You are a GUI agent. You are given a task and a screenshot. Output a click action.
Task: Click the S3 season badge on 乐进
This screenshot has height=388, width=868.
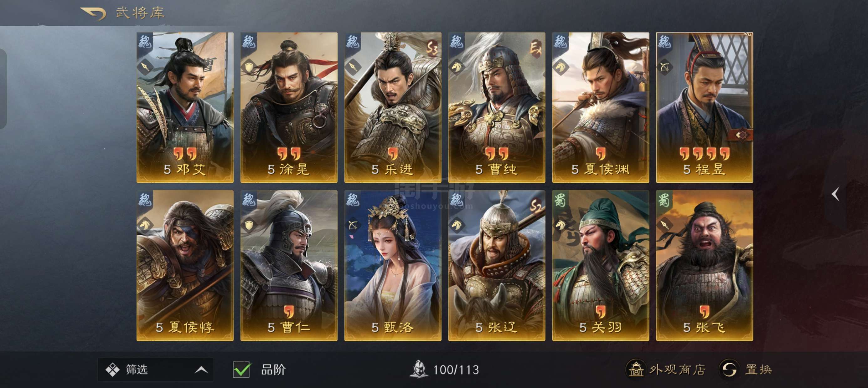[x=431, y=48]
